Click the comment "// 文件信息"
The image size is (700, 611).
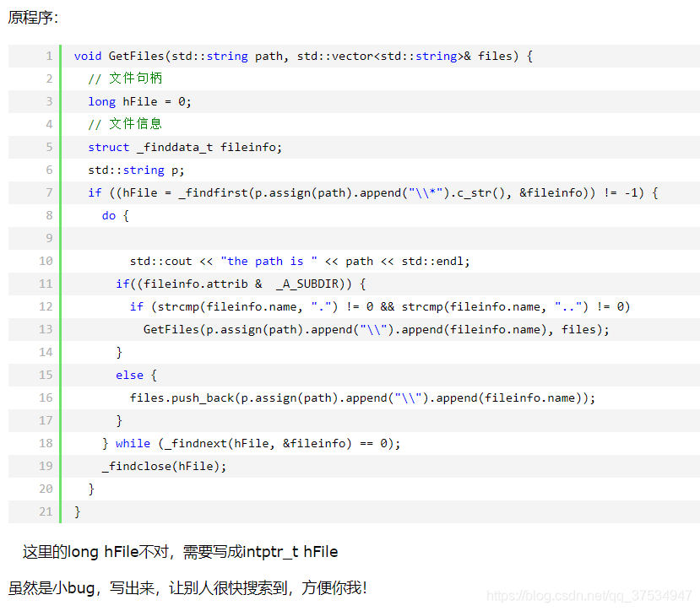pos(125,124)
